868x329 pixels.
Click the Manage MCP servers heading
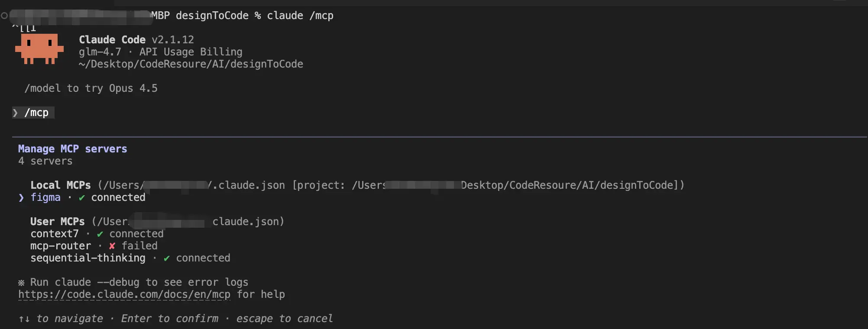pos(72,149)
